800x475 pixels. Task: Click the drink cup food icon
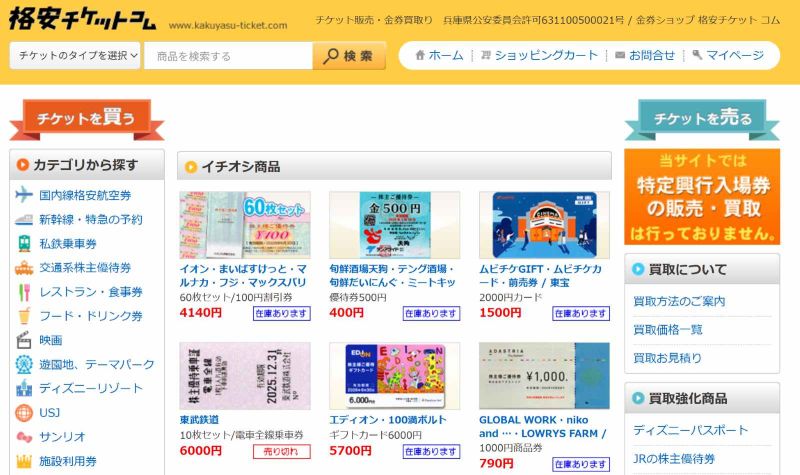point(23,316)
